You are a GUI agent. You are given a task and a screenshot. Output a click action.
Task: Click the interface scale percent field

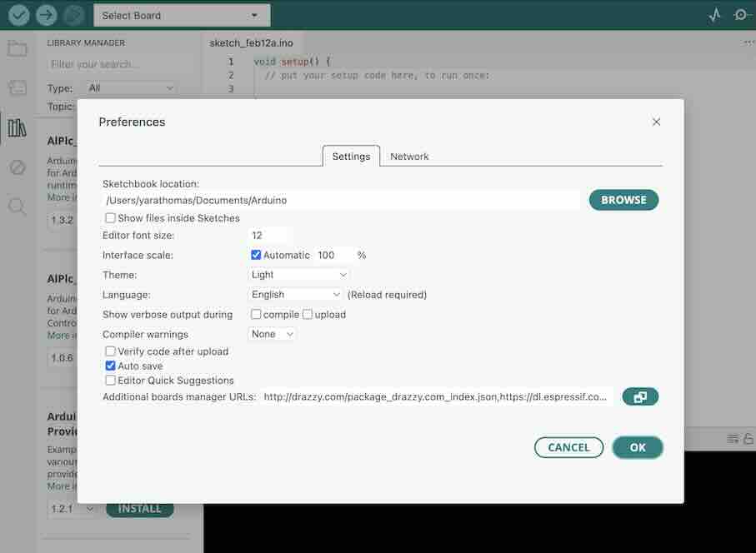pos(334,255)
